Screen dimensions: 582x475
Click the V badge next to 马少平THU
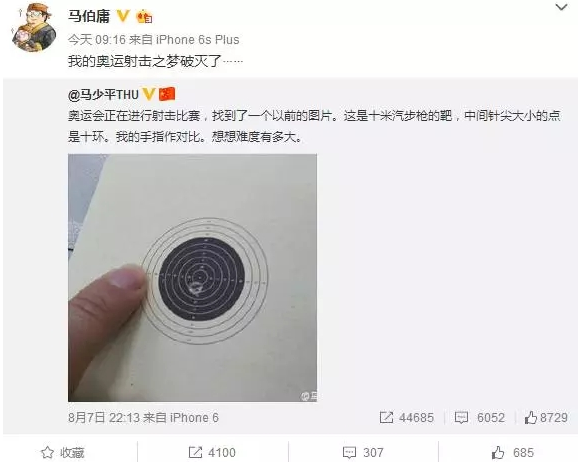pyautogui.click(x=148, y=94)
